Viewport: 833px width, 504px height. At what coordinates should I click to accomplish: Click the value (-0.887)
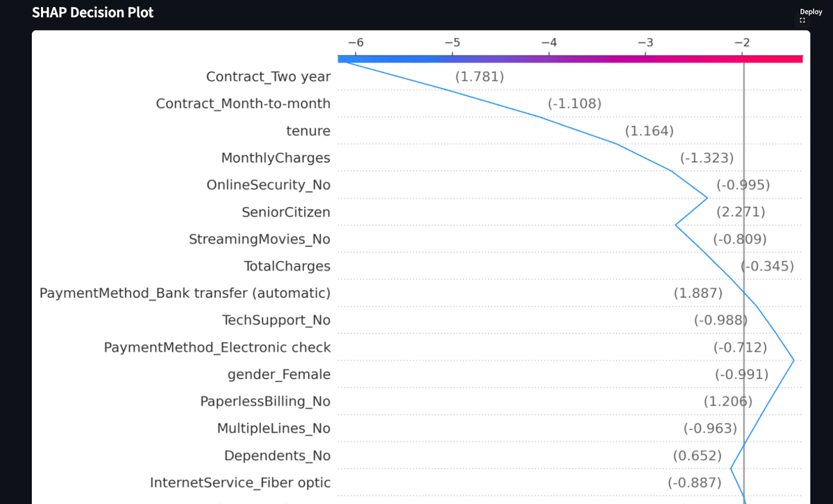point(695,482)
